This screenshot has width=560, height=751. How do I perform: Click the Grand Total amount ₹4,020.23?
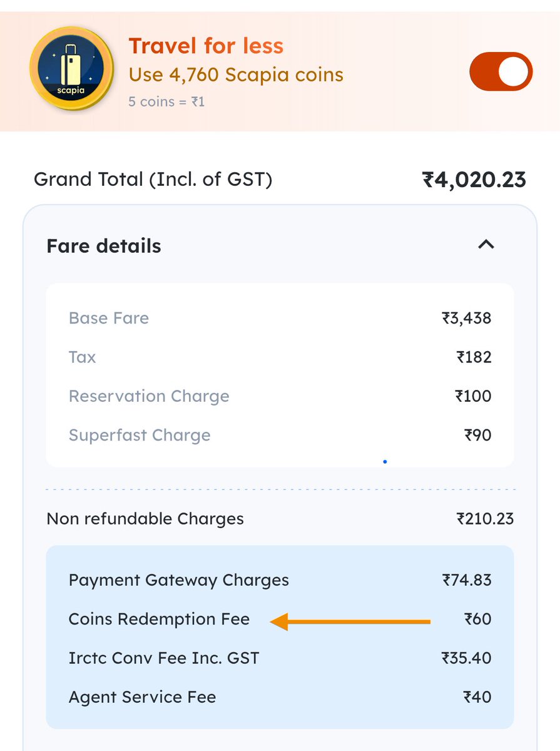click(x=474, y=180)
